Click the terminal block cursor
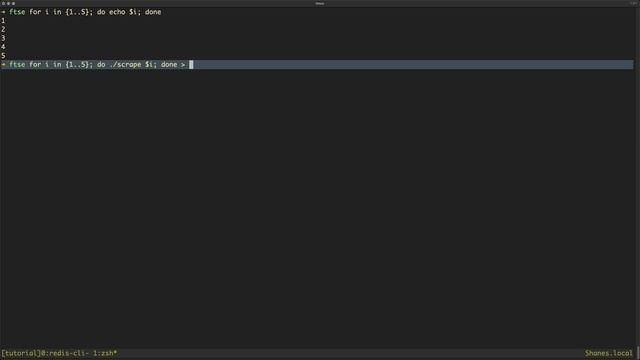640x360 pixels. [191, 64]
